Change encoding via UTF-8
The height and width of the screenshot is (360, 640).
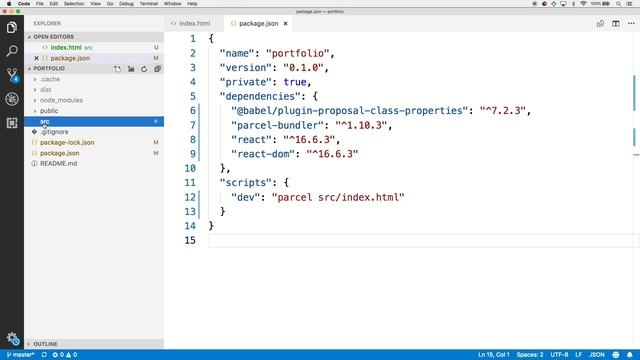559,355
